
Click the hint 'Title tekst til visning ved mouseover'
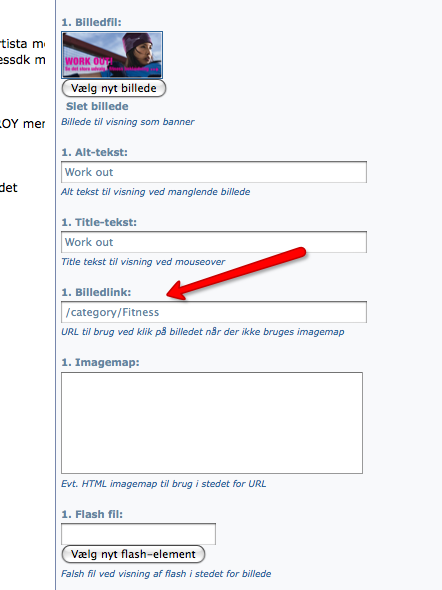click(x=143, y=262)
